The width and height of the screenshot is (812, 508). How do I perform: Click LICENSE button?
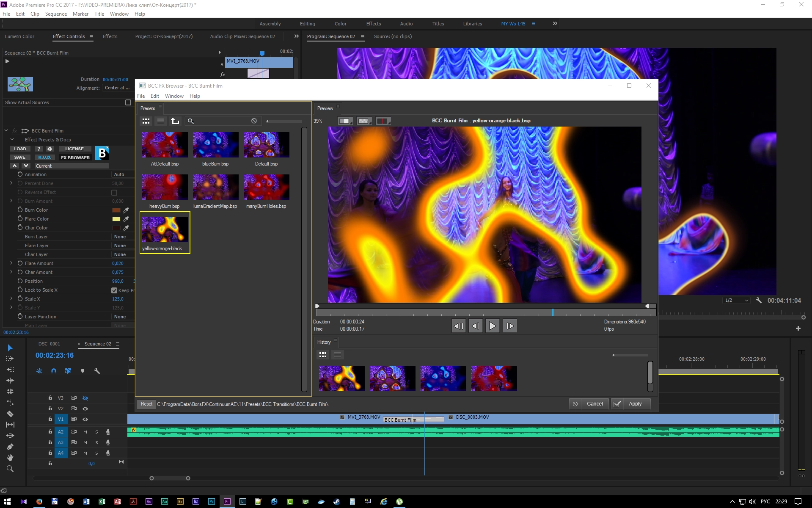point(74,149)
